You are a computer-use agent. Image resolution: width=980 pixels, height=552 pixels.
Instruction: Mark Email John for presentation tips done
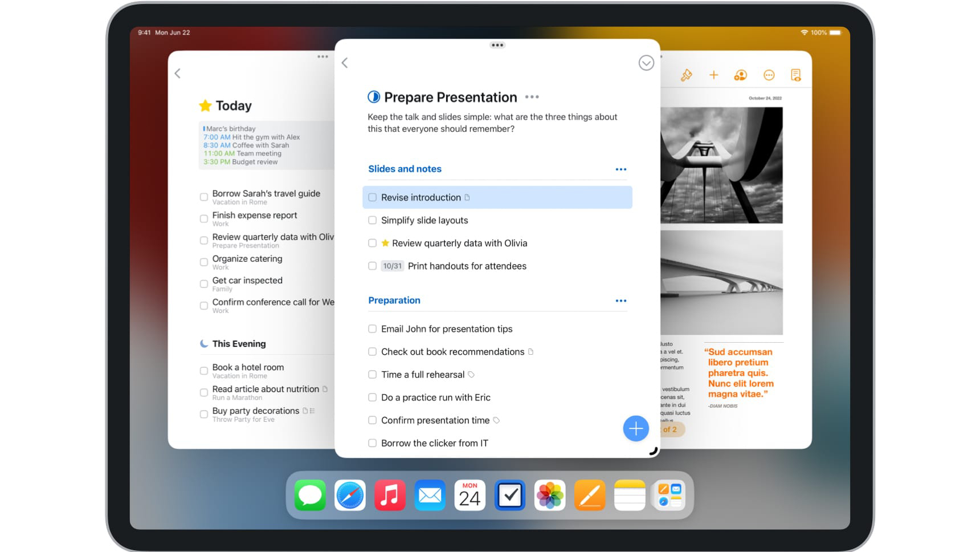point(372,329)
